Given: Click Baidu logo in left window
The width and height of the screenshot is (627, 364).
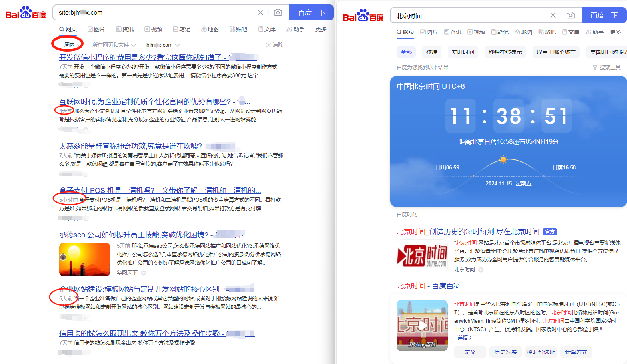Looking at the screenshot, I should pyautogui.click(x=26, y=12).
